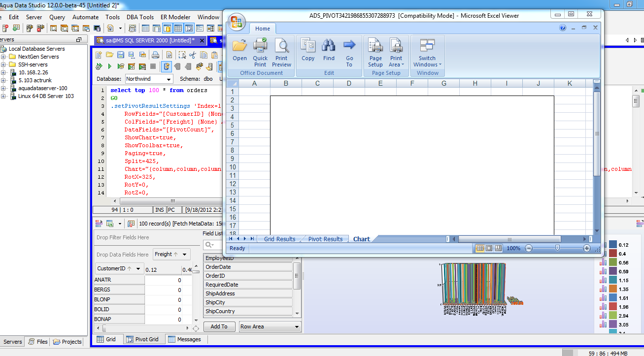Click the Find binoculars icon
Viewport: 644px width, 356px height.
click(329, 50)
